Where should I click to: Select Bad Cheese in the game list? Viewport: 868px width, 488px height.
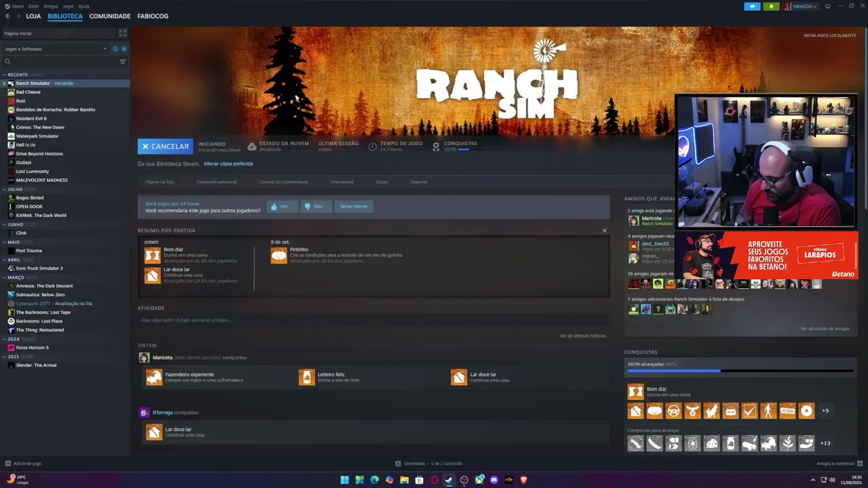coord(28,92)
